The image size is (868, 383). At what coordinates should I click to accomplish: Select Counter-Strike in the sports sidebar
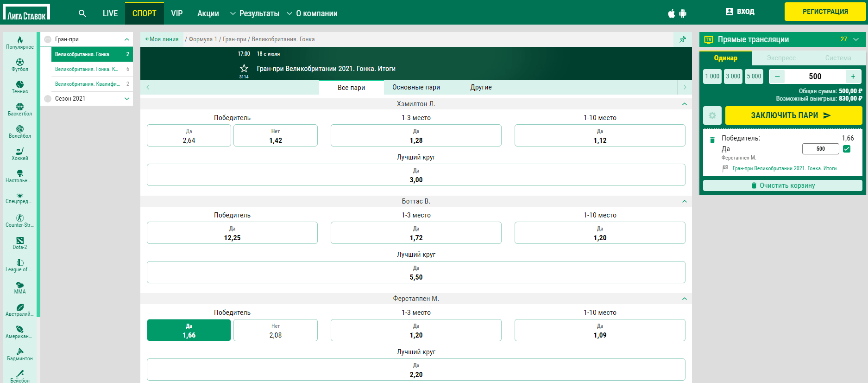pyautogui.click(x=20, y=221)
